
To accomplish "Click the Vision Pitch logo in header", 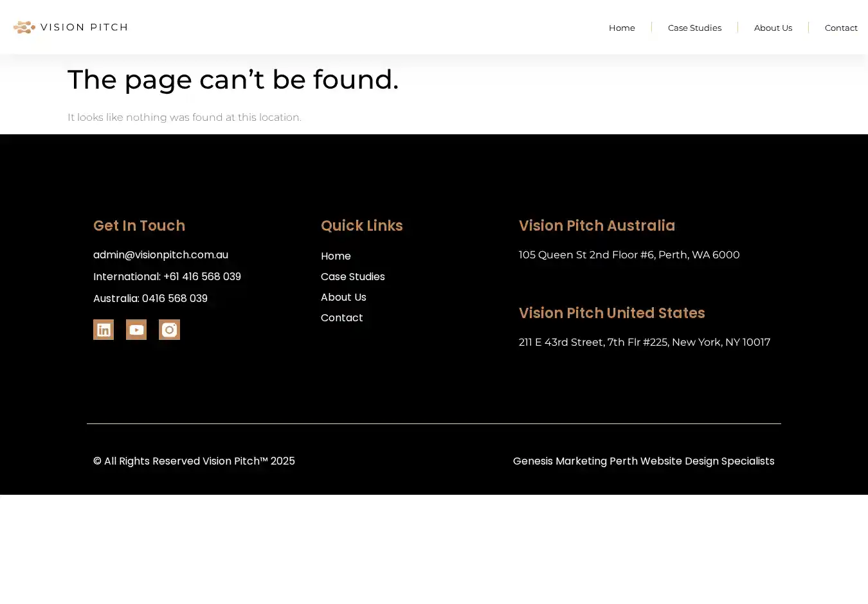I will (71, 27).
